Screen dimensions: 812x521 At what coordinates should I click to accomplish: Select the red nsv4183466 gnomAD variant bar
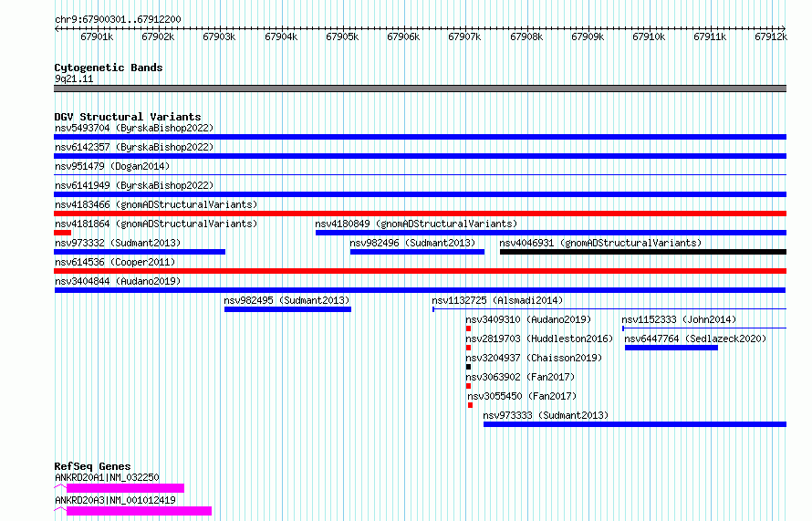point(420,214)
